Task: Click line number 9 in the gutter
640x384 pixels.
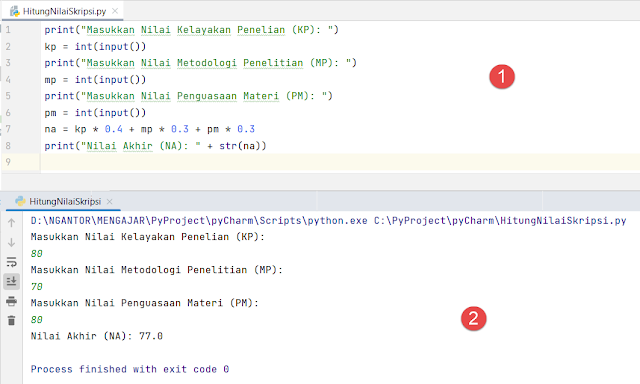Action: (8, 162)
